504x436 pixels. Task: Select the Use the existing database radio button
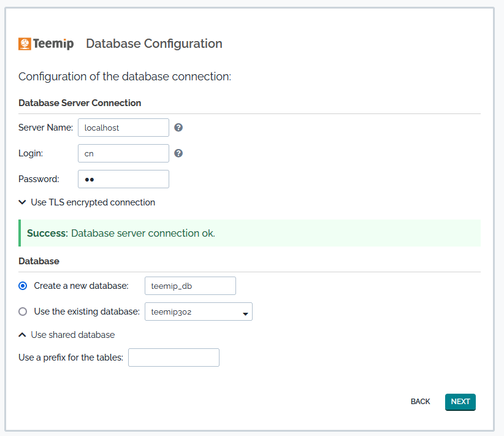click(23, 312)
